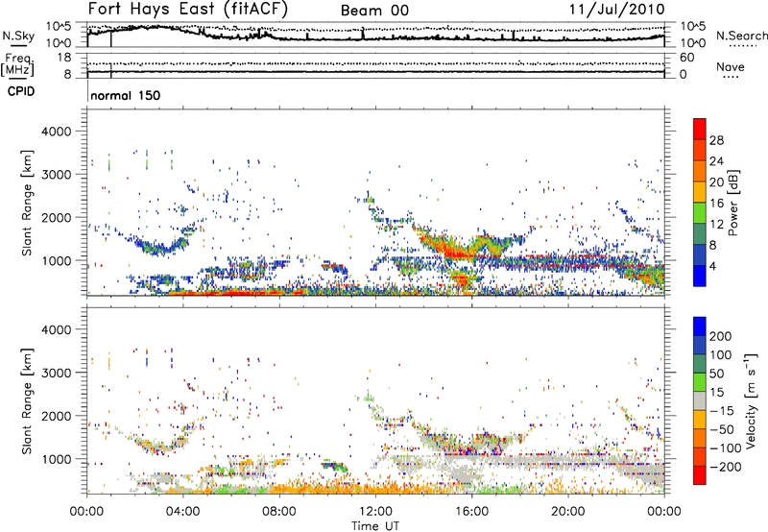Click the Velocity color bar
Viewport: 768px width, 532px height.
pyautogui.click(x=700, y=400)
